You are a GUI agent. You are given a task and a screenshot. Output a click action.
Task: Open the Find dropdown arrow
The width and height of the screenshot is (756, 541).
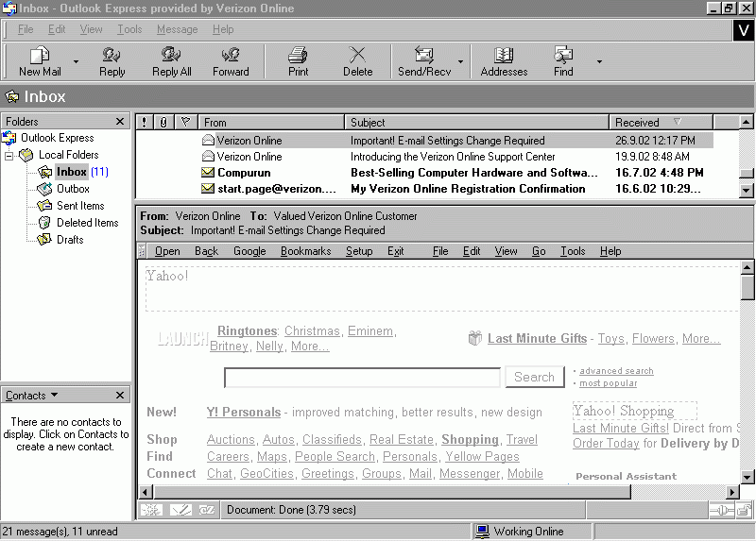tap(599, 61)
